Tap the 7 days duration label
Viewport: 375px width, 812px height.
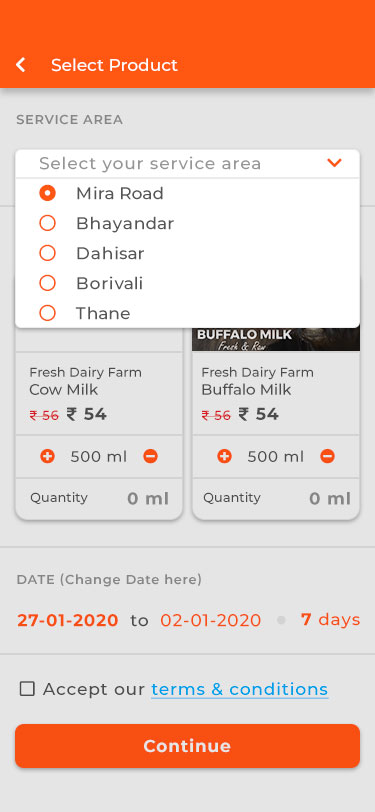pyautogui.click(x=330, y=619)
